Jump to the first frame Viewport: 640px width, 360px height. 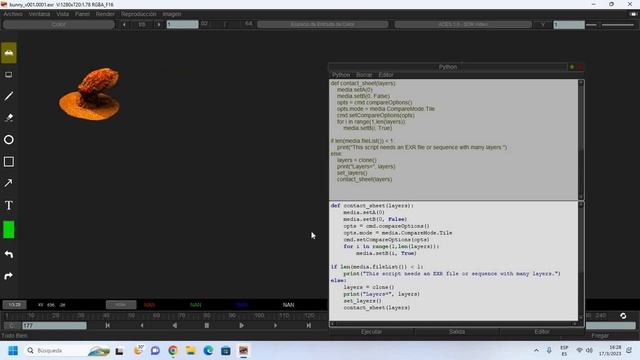[x=108, y=325]
